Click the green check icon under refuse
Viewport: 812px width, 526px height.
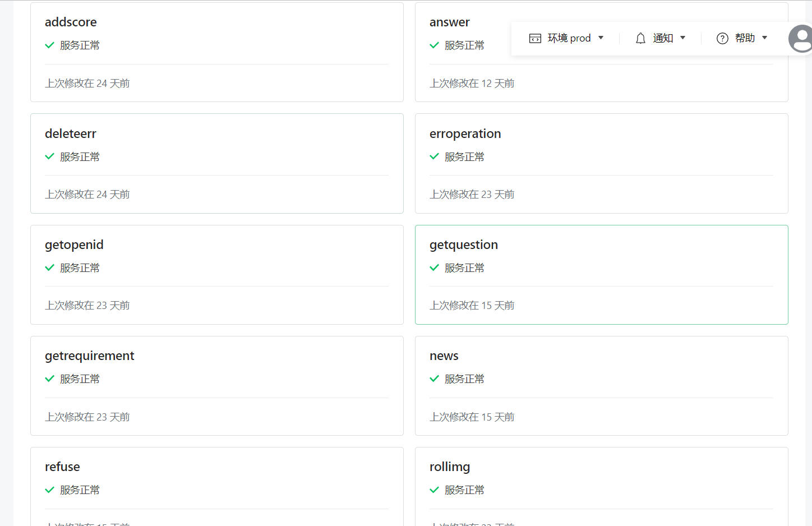pyautogui.click(x=49, y=490)
